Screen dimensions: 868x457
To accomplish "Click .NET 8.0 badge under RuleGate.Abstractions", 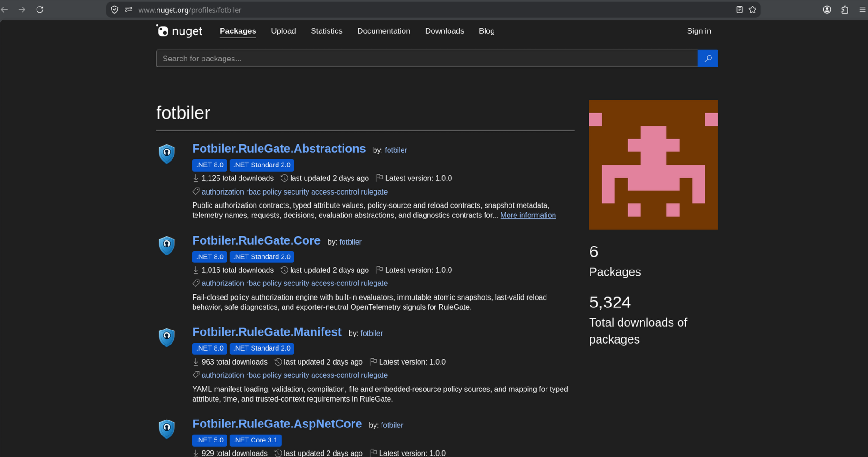I will click(210, 165).
